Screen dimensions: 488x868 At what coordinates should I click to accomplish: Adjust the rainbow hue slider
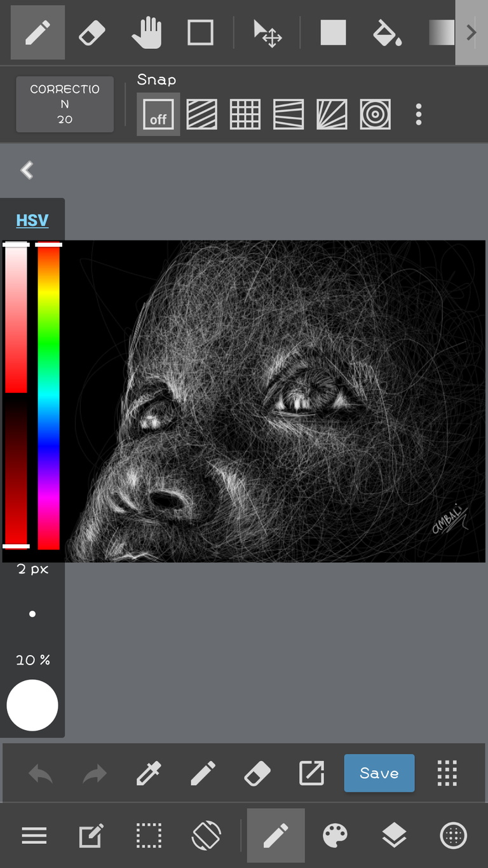pyautogui.click(x=48, y=396)
